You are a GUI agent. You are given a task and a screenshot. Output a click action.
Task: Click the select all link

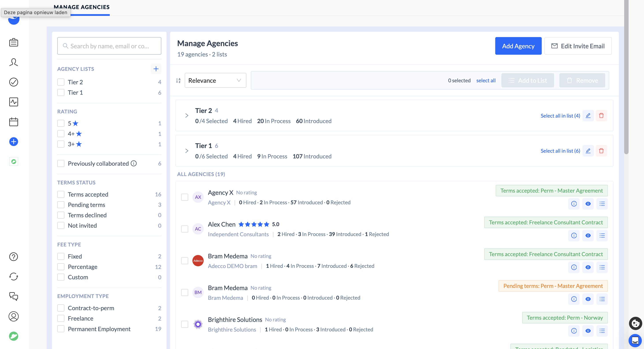486,80
